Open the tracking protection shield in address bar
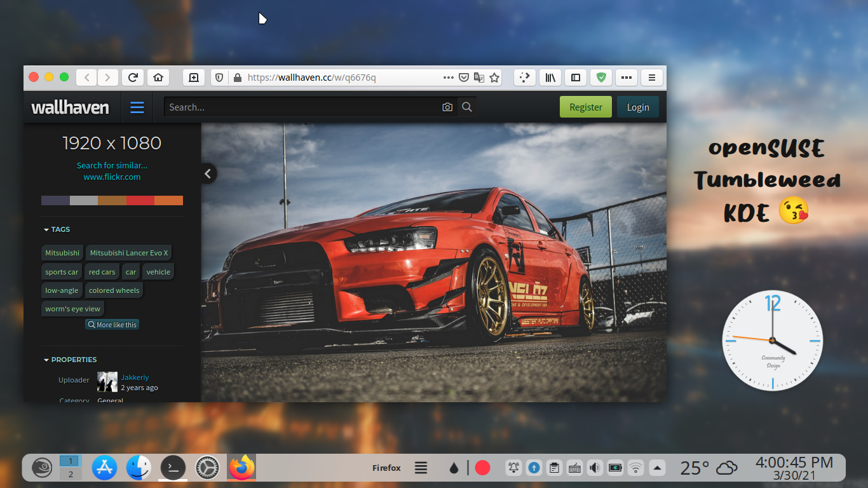Viewport: 868px width, 488px height. pyautogui.click(x=219, y=78)
